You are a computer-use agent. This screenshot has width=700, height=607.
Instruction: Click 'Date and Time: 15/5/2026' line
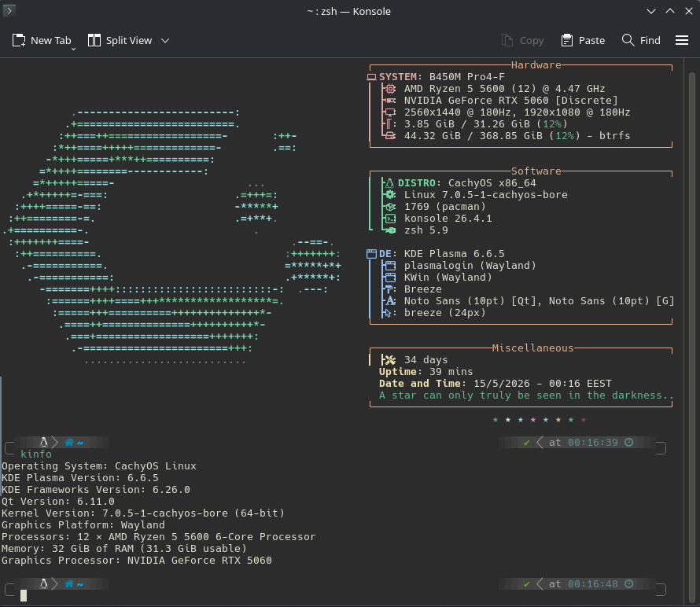(x=496, y=384)
